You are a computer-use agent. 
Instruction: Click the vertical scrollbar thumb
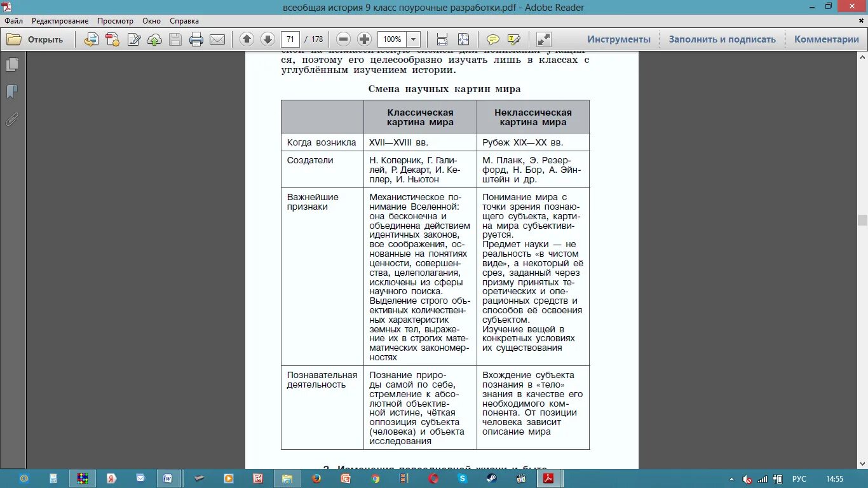[x=862, y=220]
